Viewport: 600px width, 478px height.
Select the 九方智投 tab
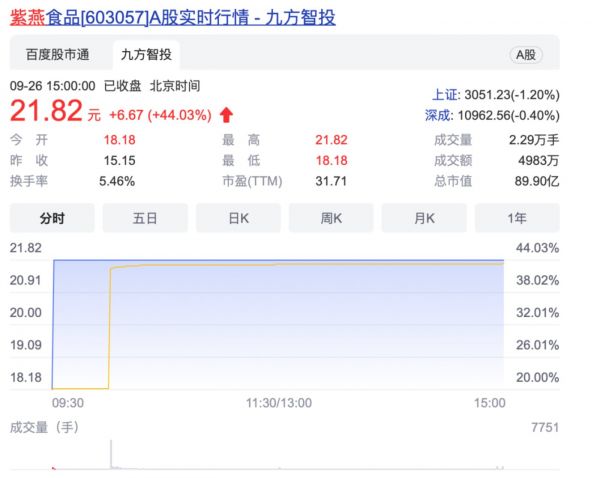(146, 54)
